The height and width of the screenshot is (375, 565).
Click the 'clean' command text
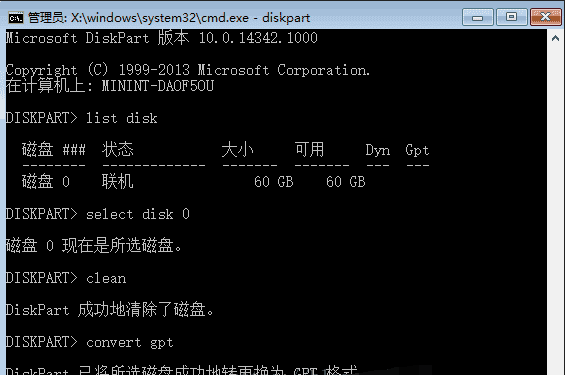tap(106, 278)
